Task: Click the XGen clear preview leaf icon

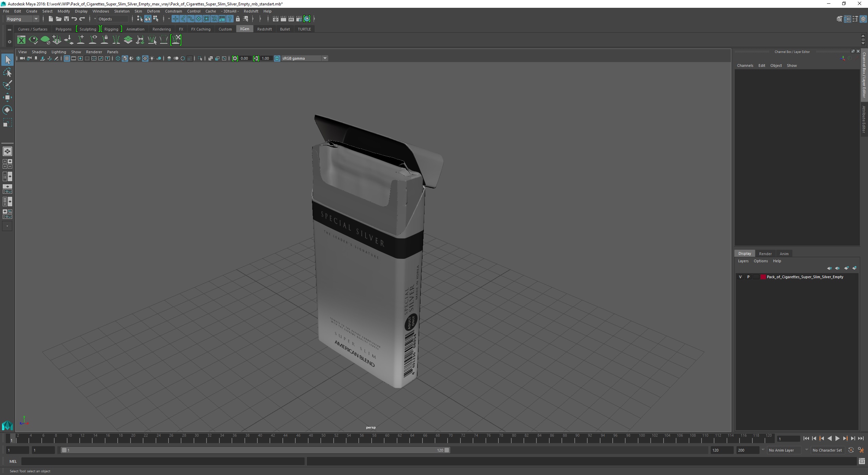Action: click(45, 40)
